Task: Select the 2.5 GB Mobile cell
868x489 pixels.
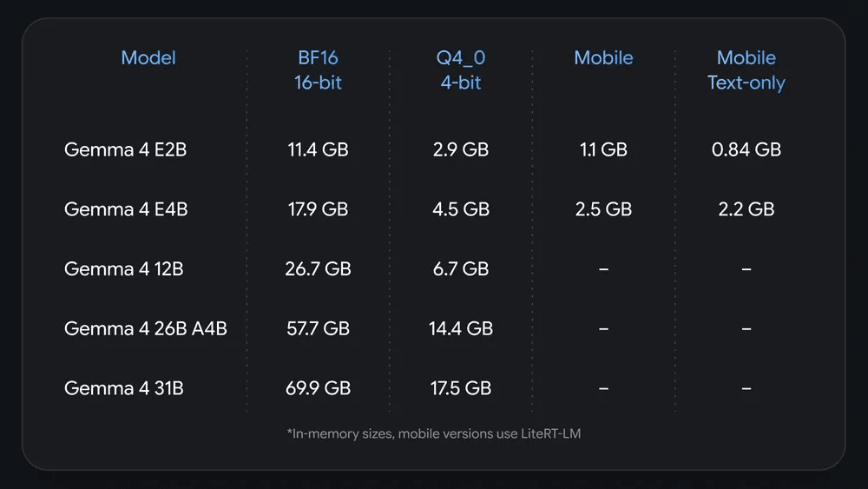Action: (603, 209)
